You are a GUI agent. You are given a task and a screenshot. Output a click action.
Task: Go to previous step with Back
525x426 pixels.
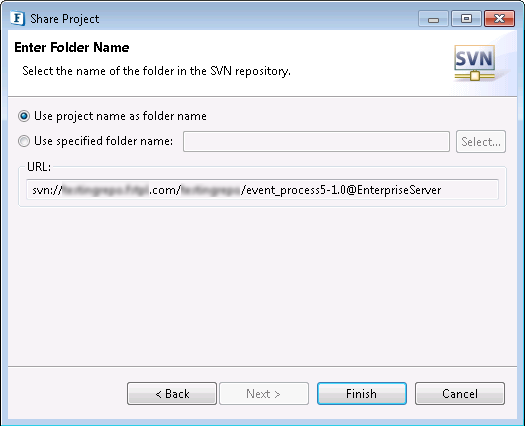tap(172, 394)
